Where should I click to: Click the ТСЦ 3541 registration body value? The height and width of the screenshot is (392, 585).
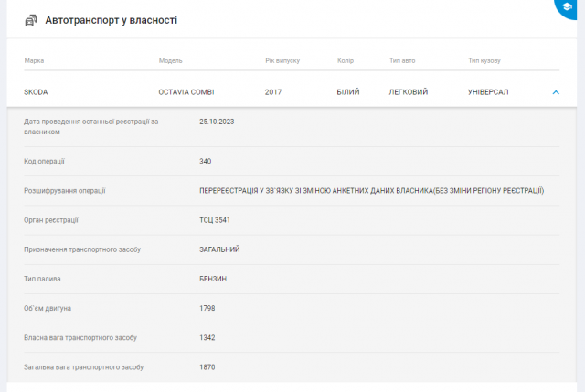[215, 220]
